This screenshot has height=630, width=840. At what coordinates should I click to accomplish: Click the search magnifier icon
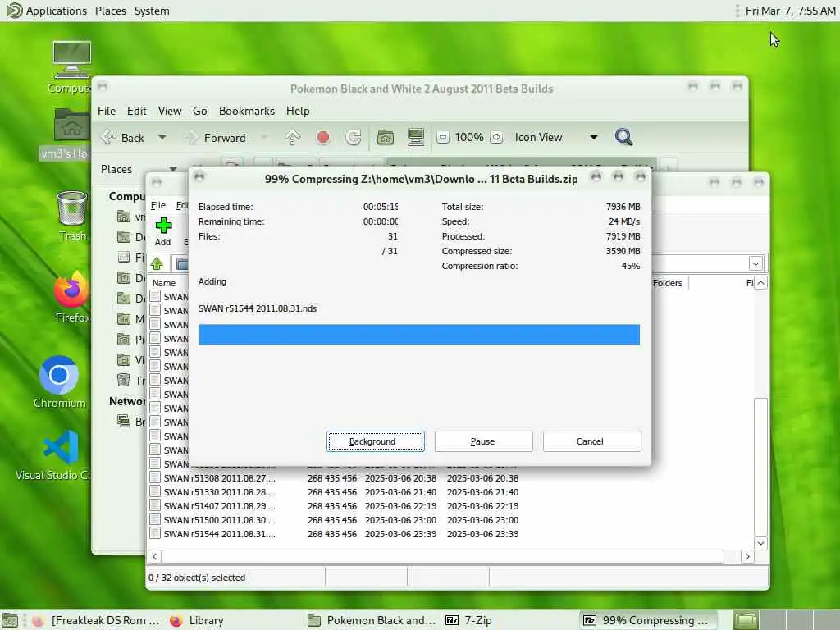click(623, 137)
